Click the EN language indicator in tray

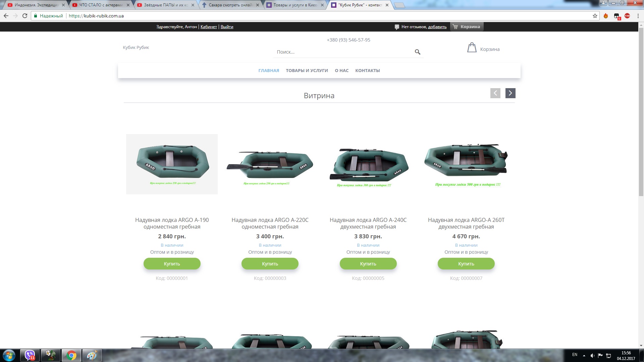point(575,355)
